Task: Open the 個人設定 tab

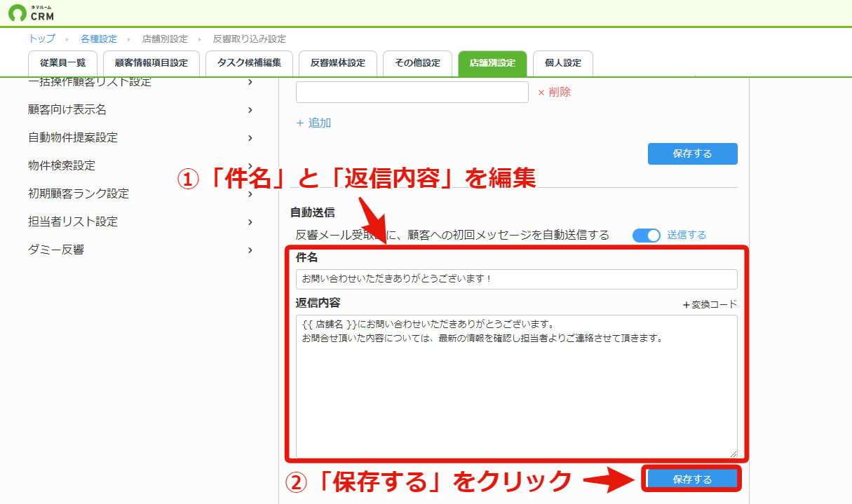Action: point(563,63)
